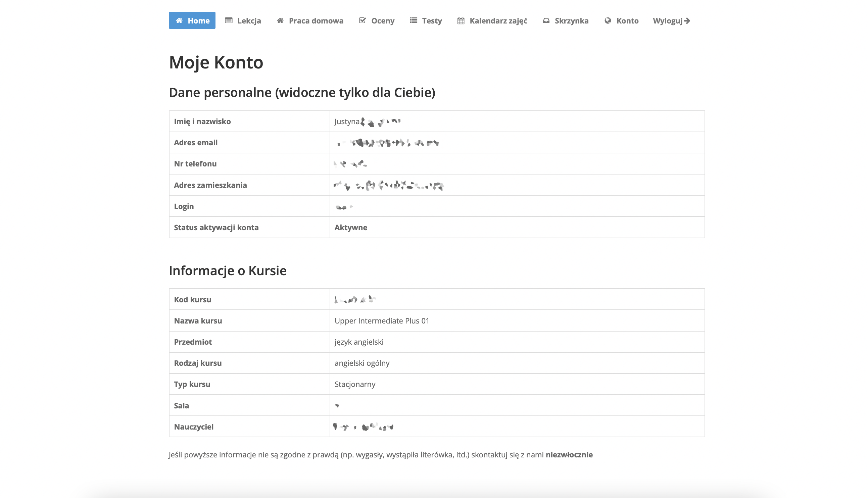Screen dimensions: 868x498
Task: Click the Kalendarz zajęć calendar icon
Action: tap(461, 20)
